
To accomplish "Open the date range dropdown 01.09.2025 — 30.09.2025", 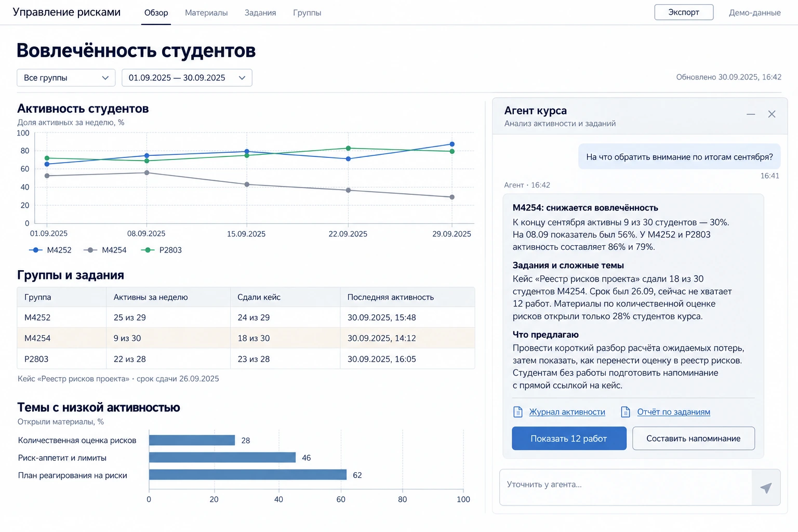I will pos(187,78).
